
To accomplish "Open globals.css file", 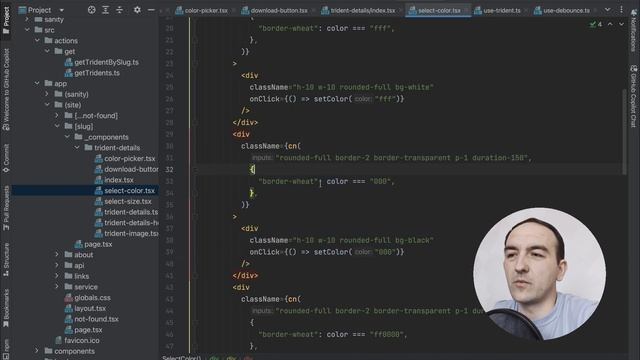I will point(87,298).
